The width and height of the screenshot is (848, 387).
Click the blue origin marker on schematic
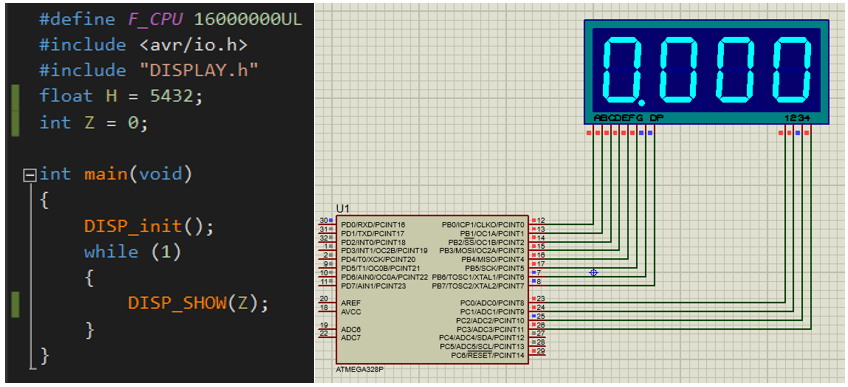[593, 273]
